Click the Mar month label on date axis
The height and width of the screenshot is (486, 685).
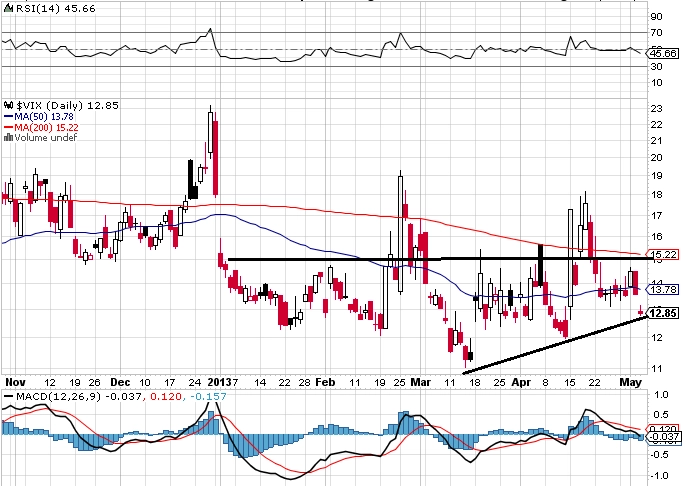[421, 382]
